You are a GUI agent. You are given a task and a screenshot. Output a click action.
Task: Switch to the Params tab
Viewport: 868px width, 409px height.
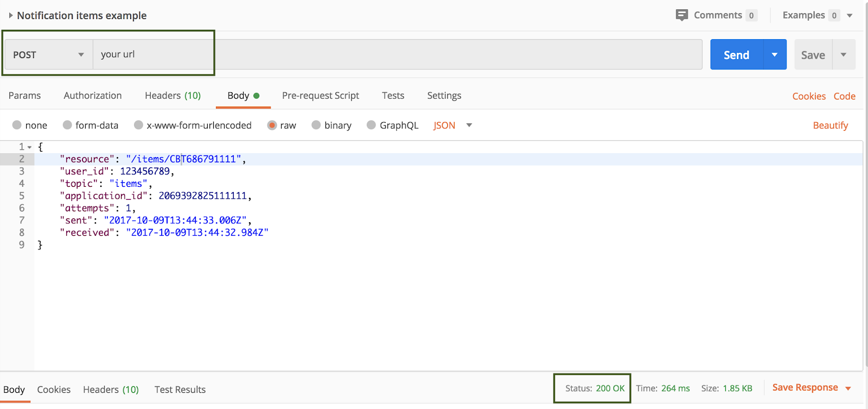(x=24, y=96)
